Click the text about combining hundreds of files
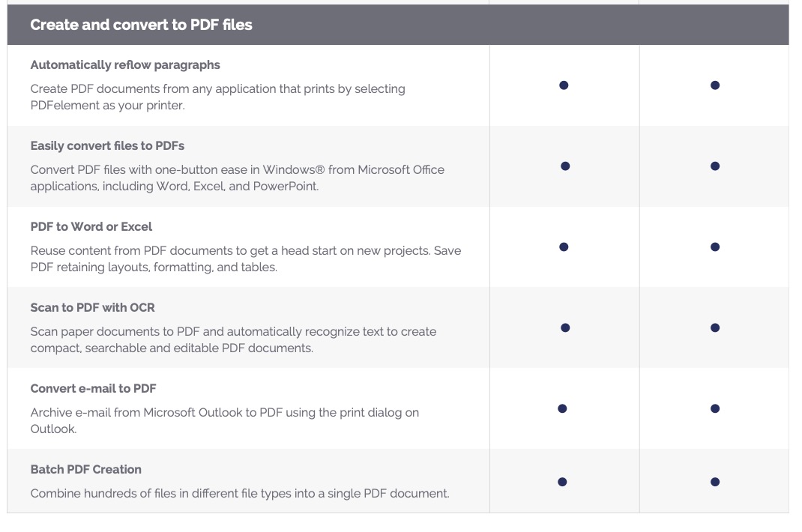 pos(240,494)
